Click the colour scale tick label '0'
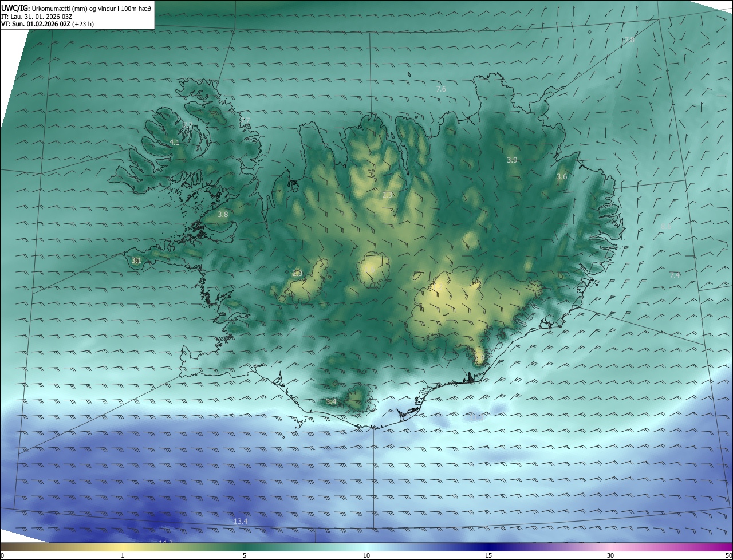 (2, 555)
